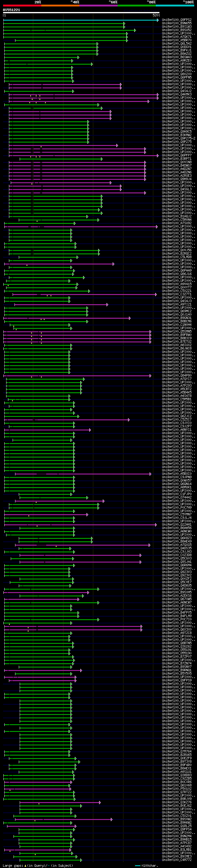Viewport: 197px width, 868px height.
Task: Open the UniRef100_C5M0N4 entry
Action: coord(177,220)
